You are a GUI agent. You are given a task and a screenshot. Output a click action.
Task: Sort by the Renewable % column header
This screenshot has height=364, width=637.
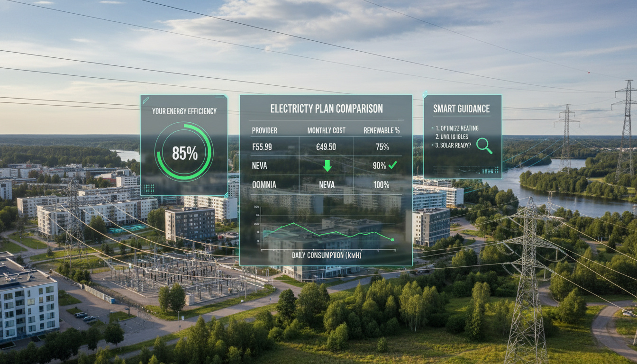382,130
